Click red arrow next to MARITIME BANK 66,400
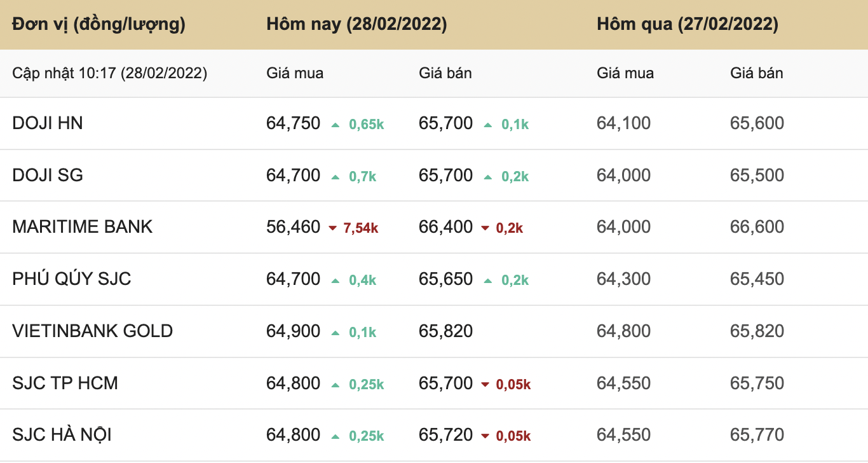 coord(485,228)
